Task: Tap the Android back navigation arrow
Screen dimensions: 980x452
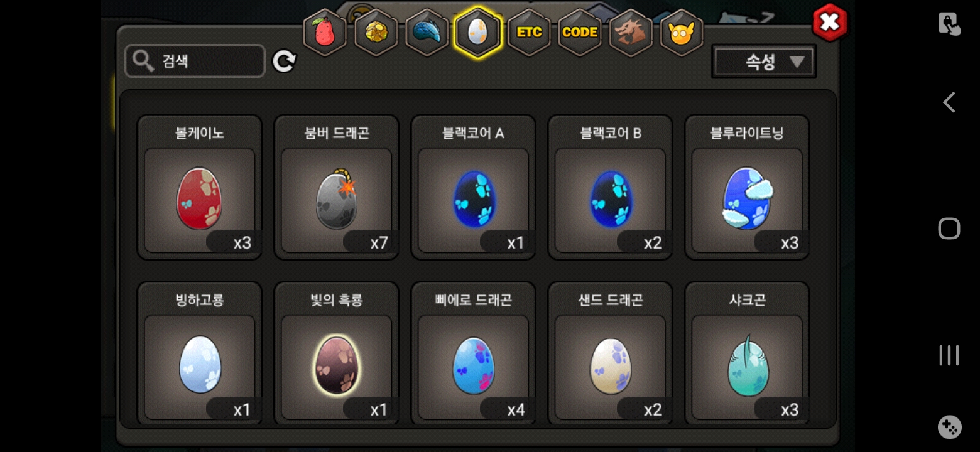Action: (x=949, y=102)
